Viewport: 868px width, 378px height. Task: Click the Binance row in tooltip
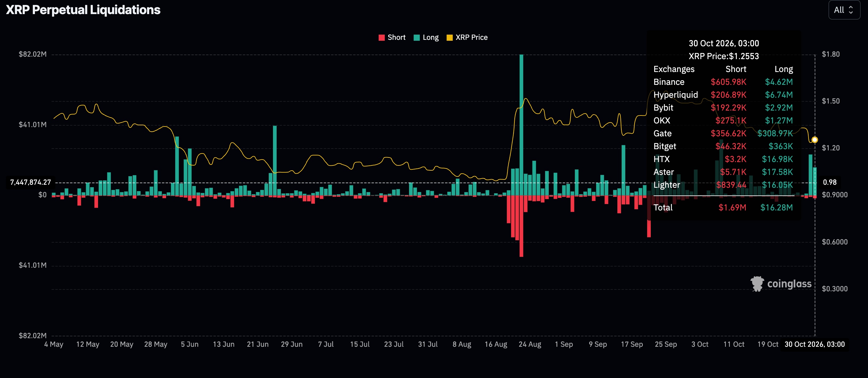coord(723,82)
